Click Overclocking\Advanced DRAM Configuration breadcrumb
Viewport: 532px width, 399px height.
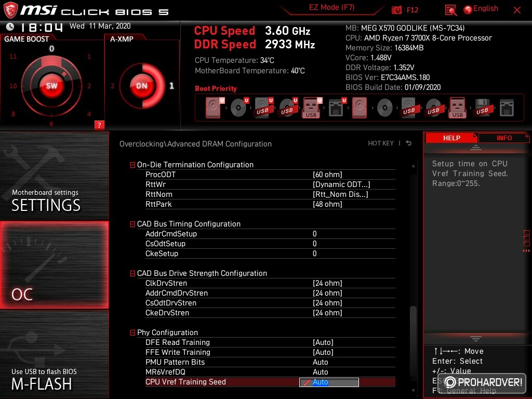[195, 144]
